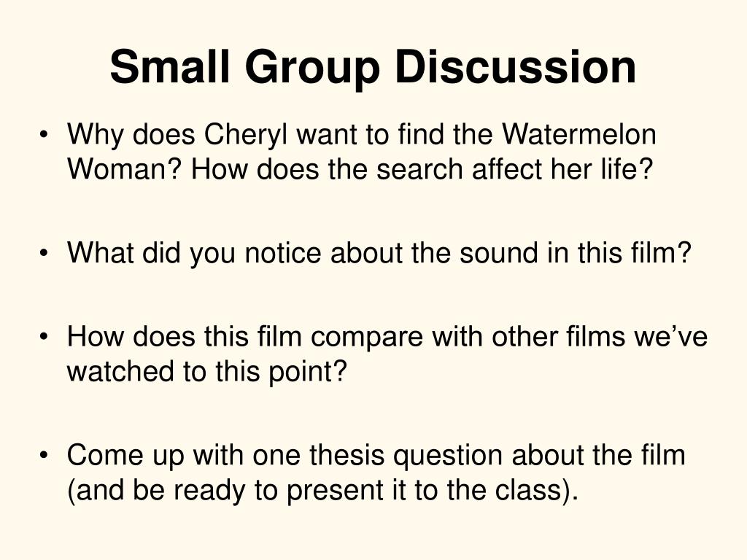747x560 pixels.
Task: Place cursor on 'search affect her life?'
Action: [x=514, y=169]
